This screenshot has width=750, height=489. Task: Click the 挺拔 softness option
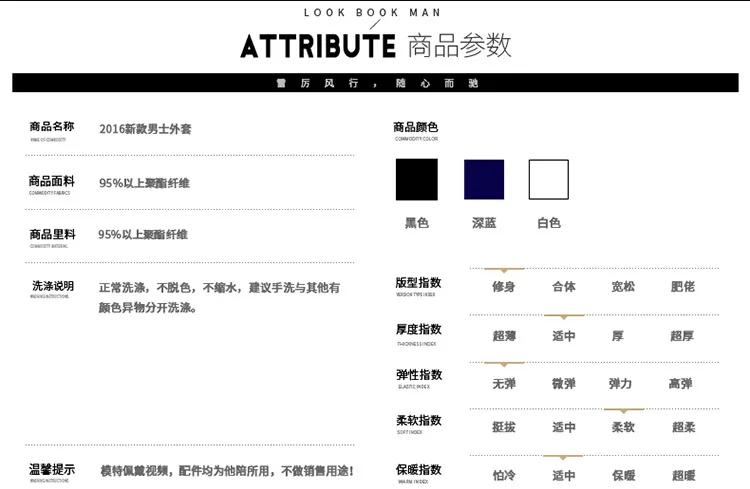tap(504, 427)
